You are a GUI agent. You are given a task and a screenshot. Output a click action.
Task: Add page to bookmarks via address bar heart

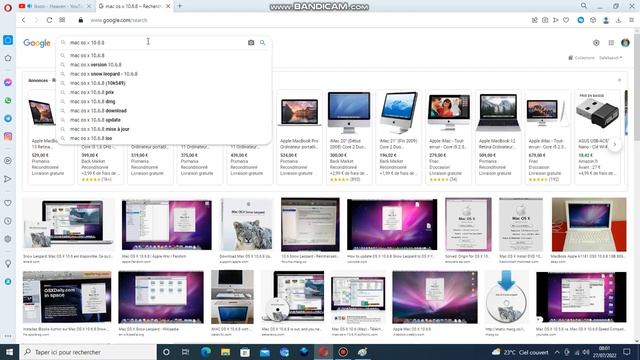566,20
